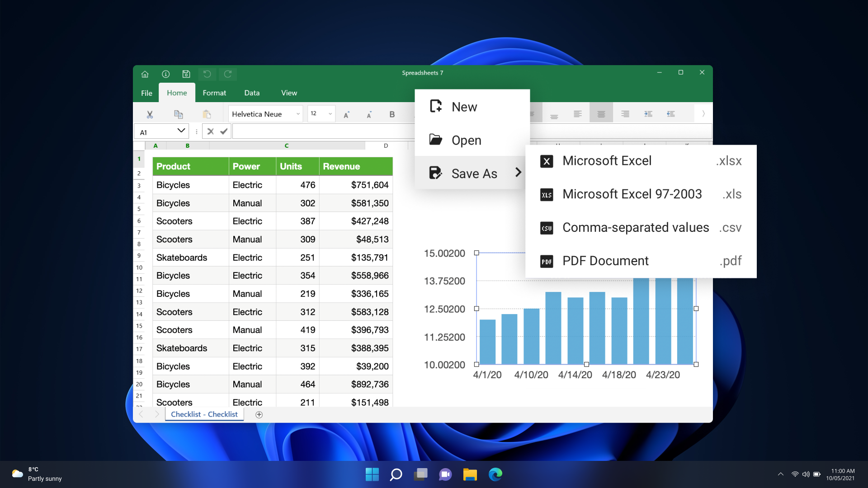Toggle align right button
Viewport: 868px width, 488px height.
point(625,114)
